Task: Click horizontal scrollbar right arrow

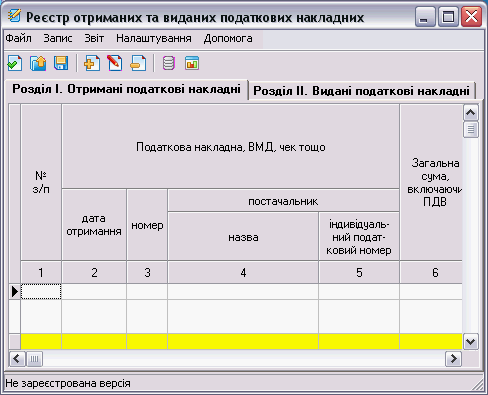Action: (453, 359)
